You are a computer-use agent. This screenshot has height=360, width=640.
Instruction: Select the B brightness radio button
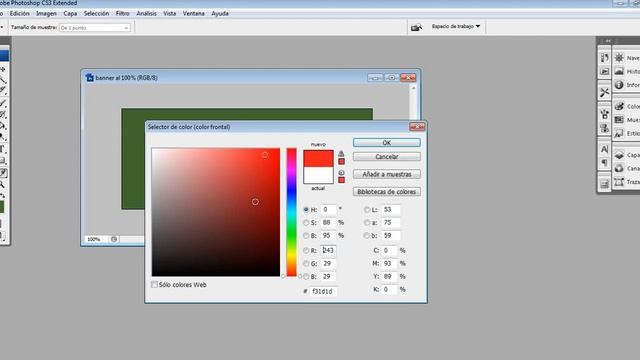coord(306,236)
